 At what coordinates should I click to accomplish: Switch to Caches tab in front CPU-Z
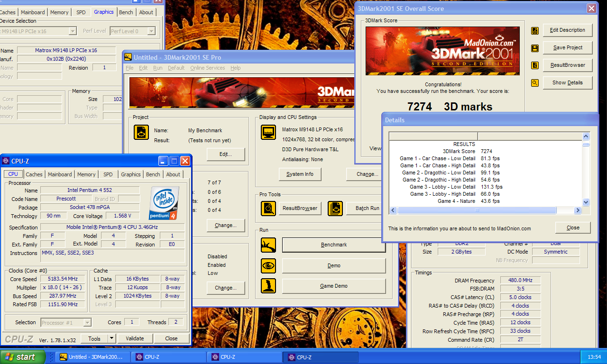click(x=34, y=174)
